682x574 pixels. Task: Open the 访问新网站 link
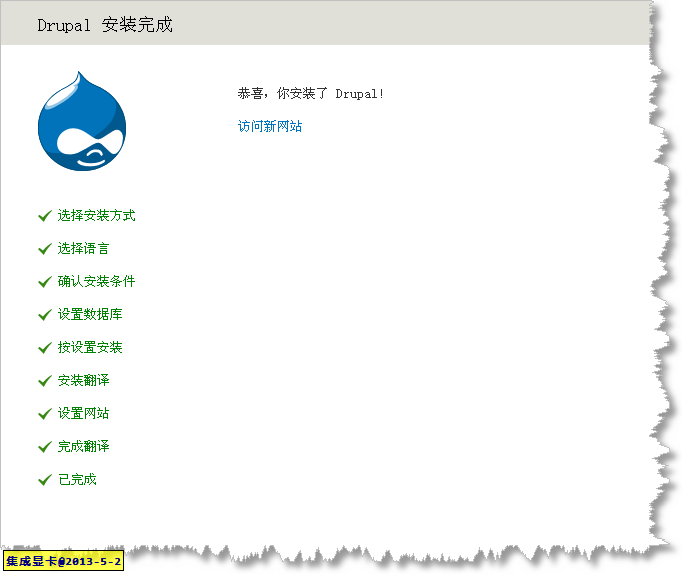[270, 126]
